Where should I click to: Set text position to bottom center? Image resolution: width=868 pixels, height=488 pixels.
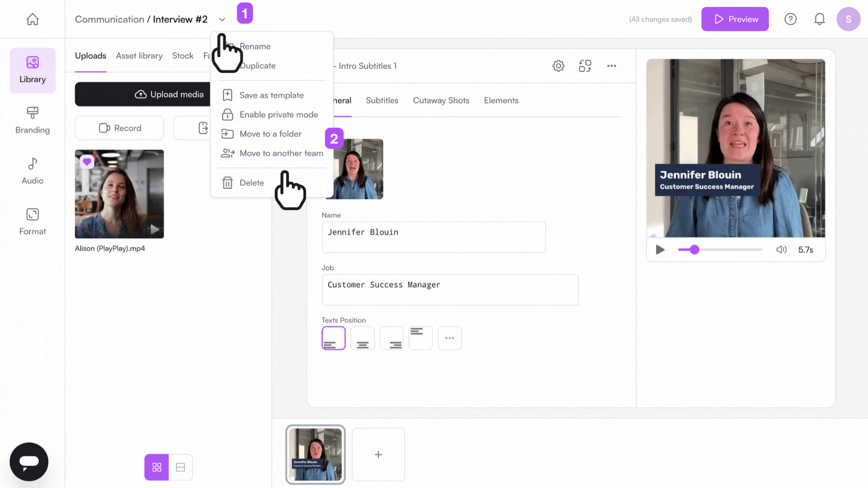363,338
